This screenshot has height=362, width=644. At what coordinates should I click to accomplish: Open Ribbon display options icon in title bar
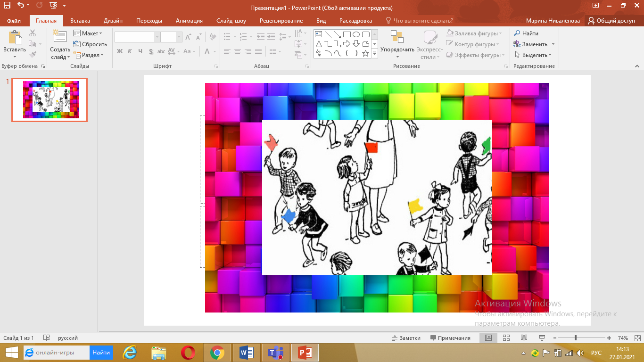point(596,6)
